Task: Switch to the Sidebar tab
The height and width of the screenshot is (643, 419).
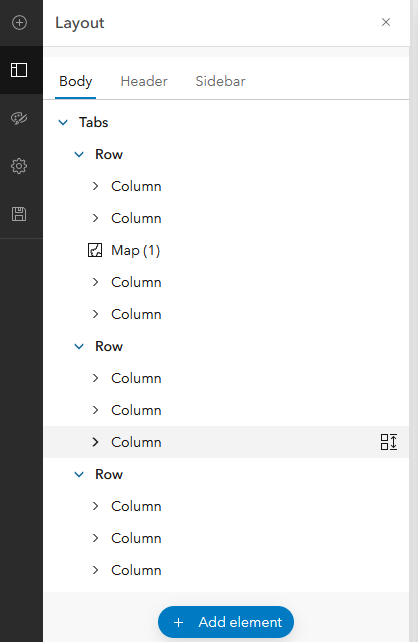Action: [220, 81]
